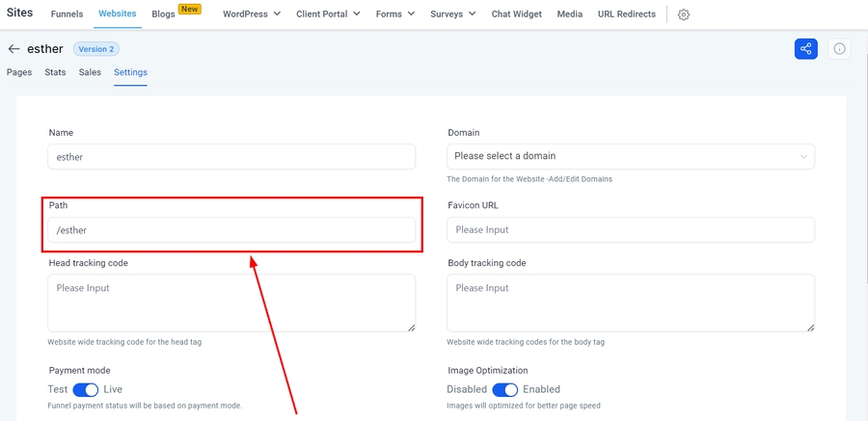Switch to the Funnels tab
Viewport: 868px width, 421px height.
point(67,14)
